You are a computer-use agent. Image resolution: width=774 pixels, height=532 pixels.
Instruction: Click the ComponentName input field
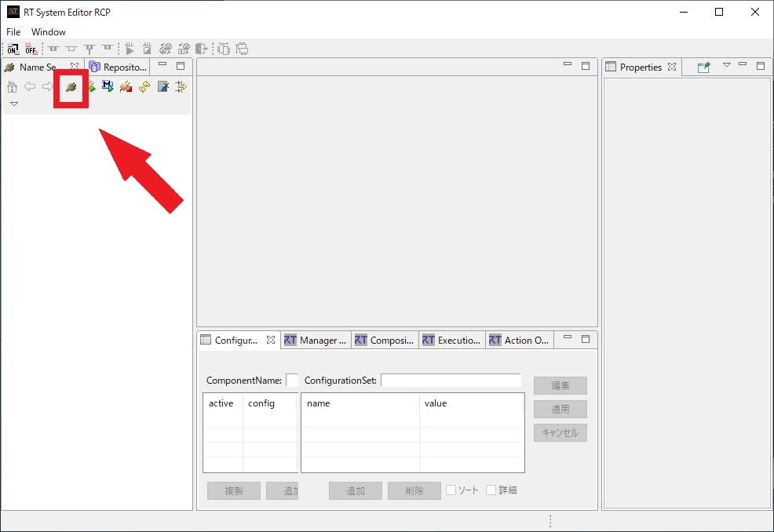point(292,381)
